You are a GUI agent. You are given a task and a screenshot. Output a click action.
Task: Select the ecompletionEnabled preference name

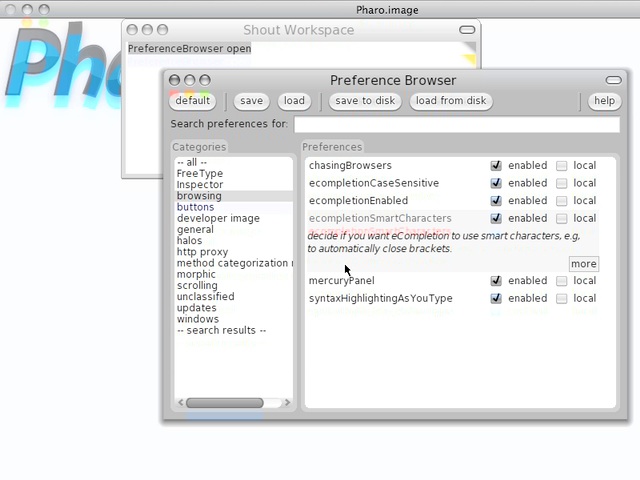[x=358, y=201]
